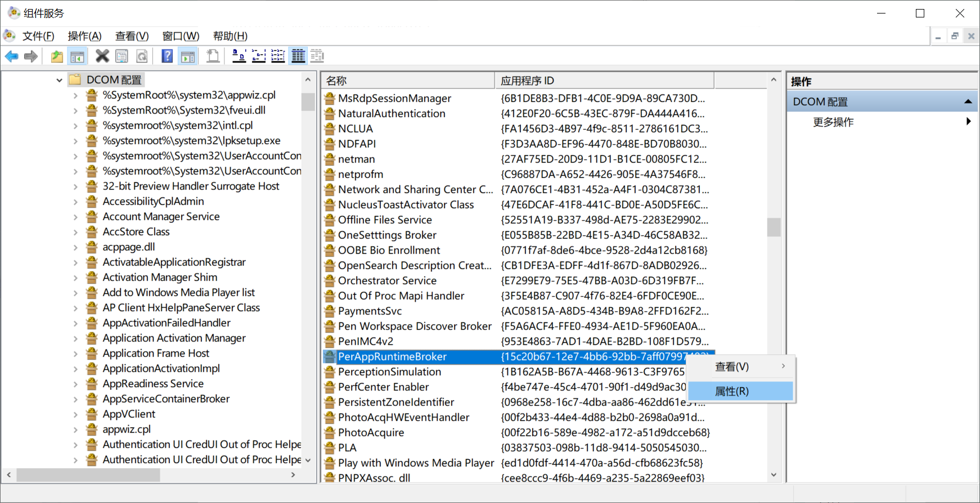This screenshot has width=980, height=503.
Task: Open the 窗口(W) menu
Action: point(181,36)
